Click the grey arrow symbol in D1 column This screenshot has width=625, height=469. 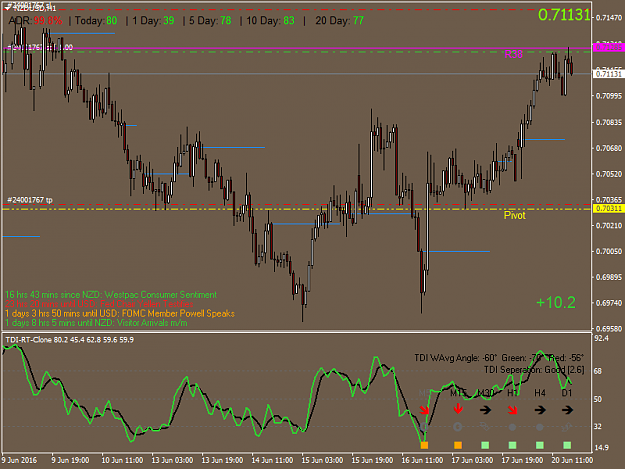coord(567,427)
